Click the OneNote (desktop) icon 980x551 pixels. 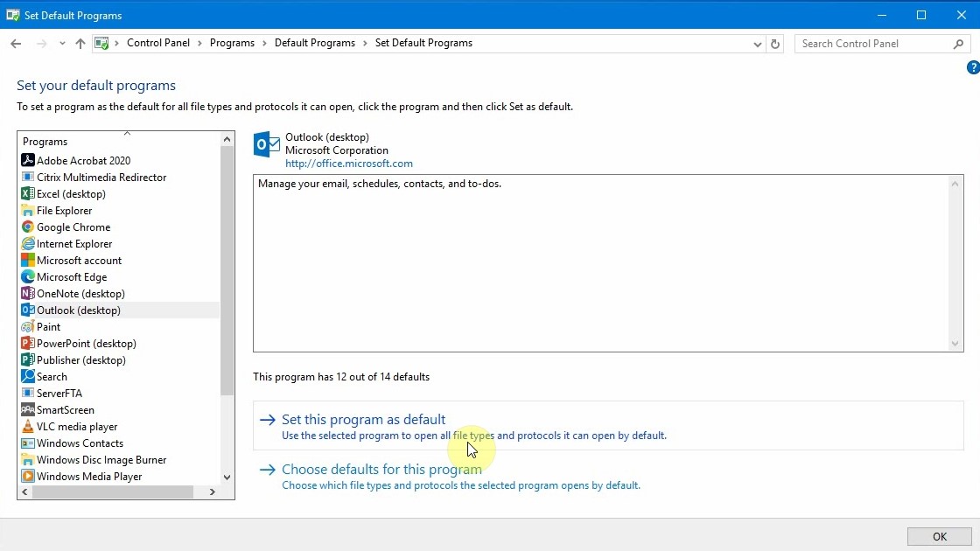click(27, 293)
